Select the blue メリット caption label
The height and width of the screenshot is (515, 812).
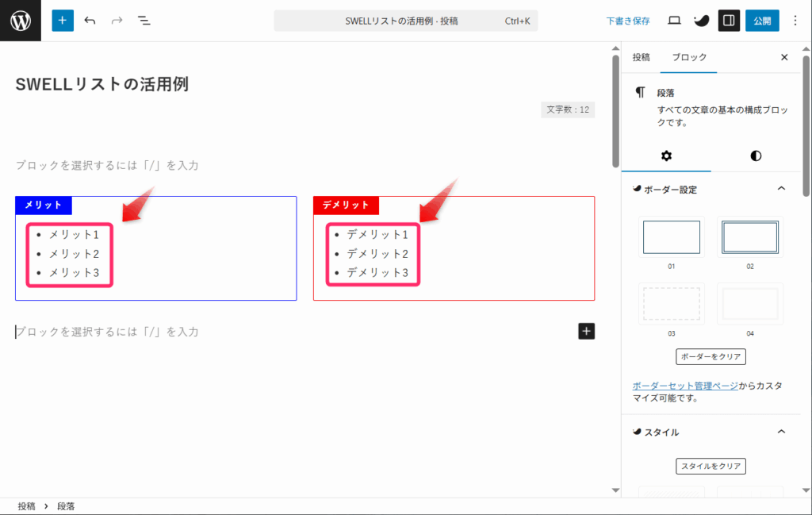[x=44, y=206]
